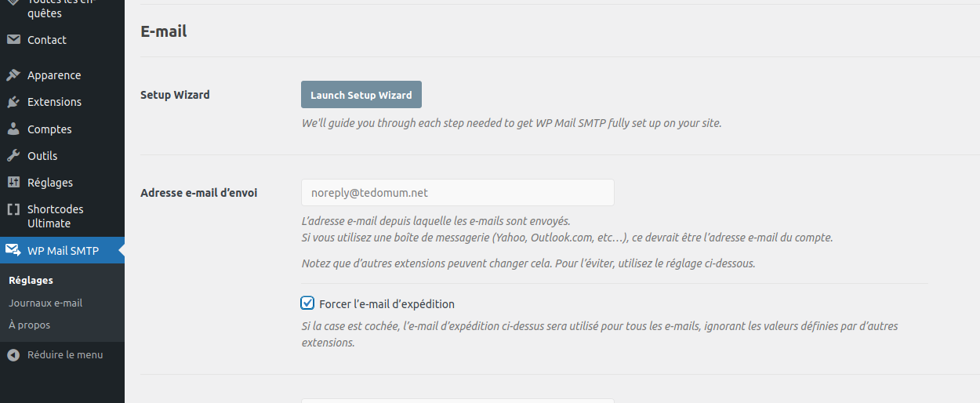Open the Shortcodes Ultimate menu

pos(55,216)
